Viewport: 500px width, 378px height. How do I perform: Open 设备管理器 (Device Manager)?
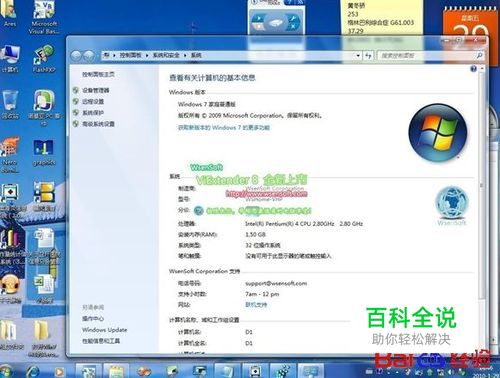coord(96,90)
